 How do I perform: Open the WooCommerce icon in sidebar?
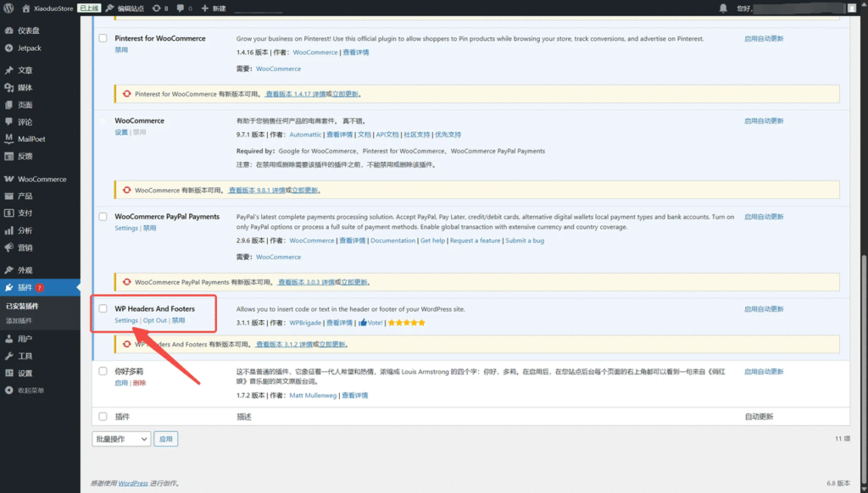pyautogui.click(x=8, y=179)
